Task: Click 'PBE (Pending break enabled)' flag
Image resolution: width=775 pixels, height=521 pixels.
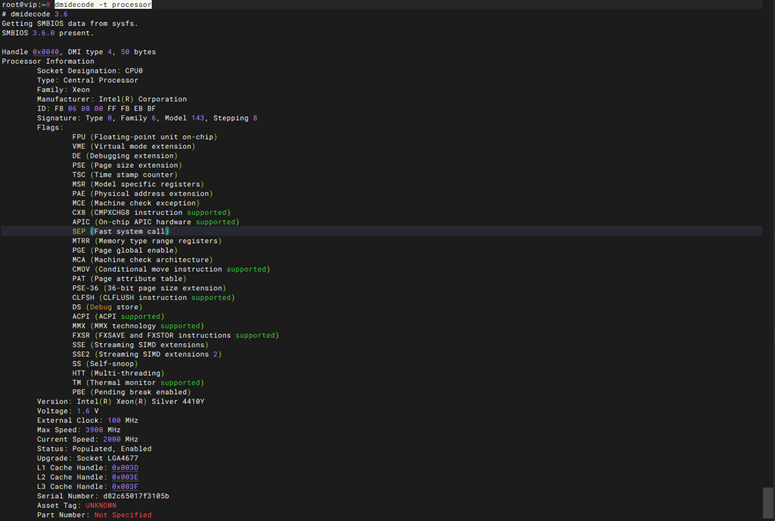Action: [131, 392]
